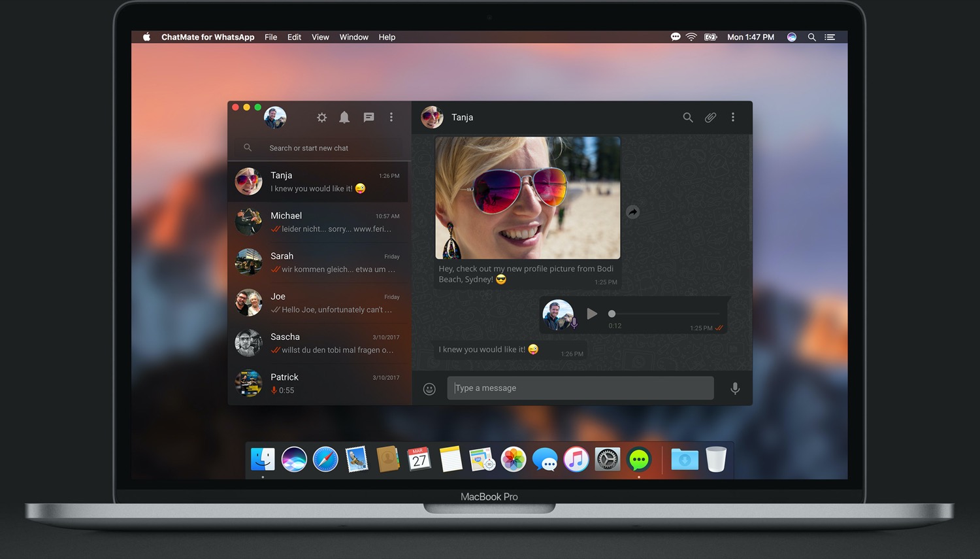Launch Finder from the Dock
This screenshot has height=559, width=980.
(x=263, y=460)
